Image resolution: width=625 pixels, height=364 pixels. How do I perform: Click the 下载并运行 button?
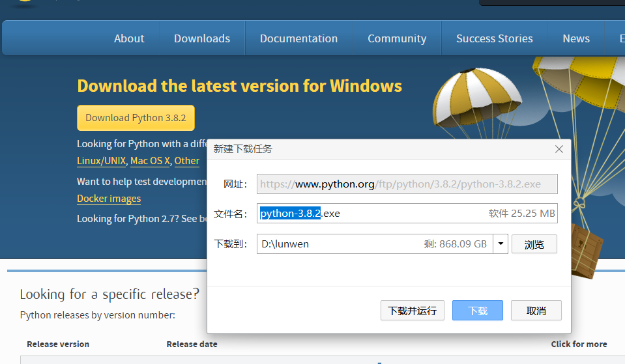pos(412,311)
